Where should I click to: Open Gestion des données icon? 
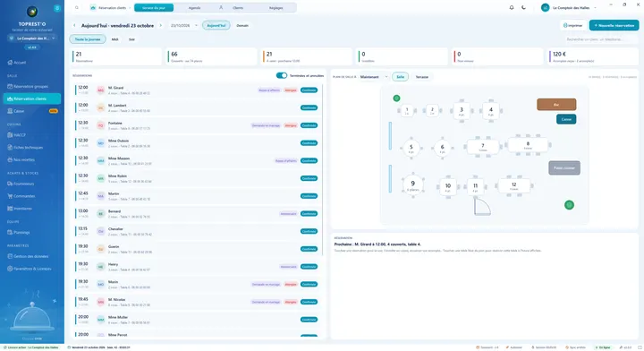[x=10, y=256]
